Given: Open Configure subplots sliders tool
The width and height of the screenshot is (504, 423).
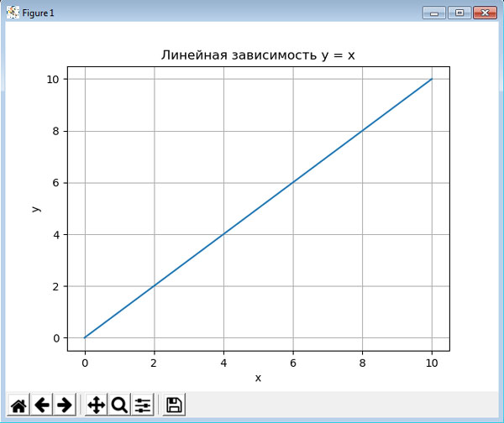Looking at the screenshot, I should coord(143,405).
